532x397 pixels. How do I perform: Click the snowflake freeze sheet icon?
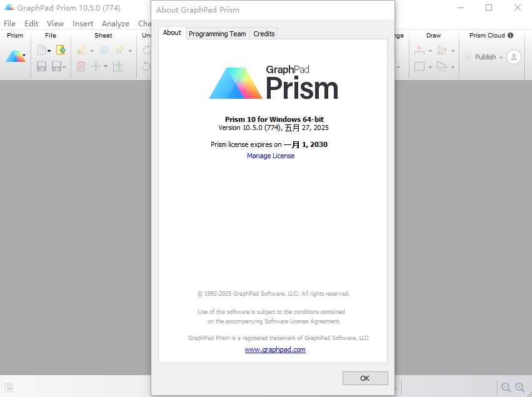coord(104,50)
